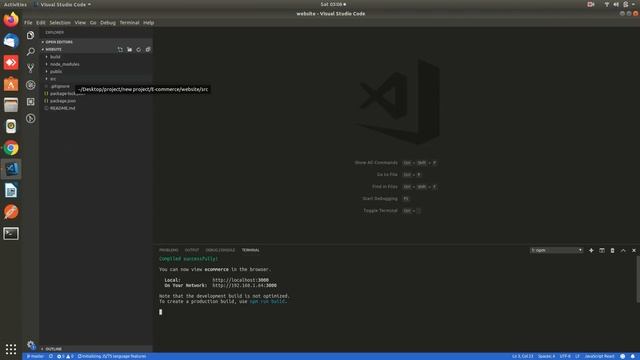Open README.md file in explorer
Screen dimensions: 640x360
62,108
